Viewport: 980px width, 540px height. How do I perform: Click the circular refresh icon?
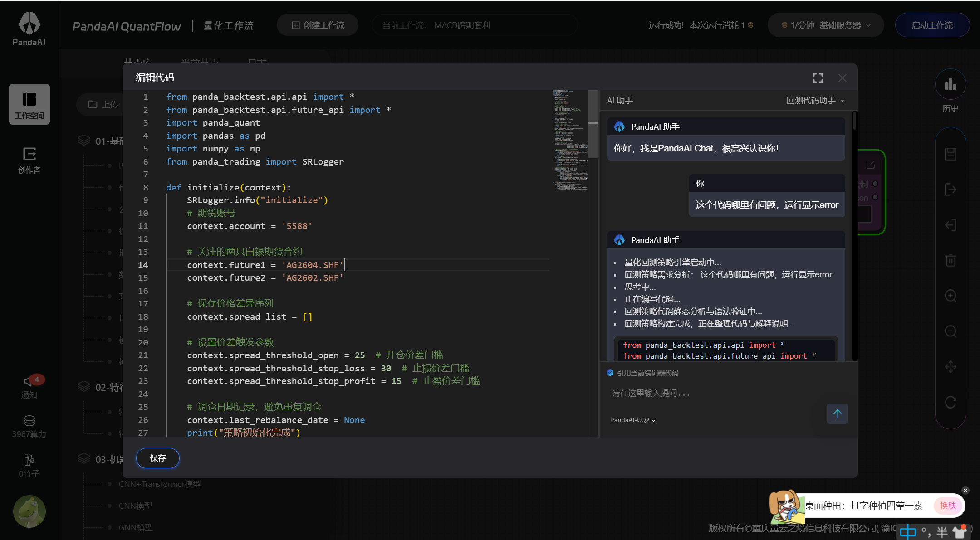tap(951, 402)
